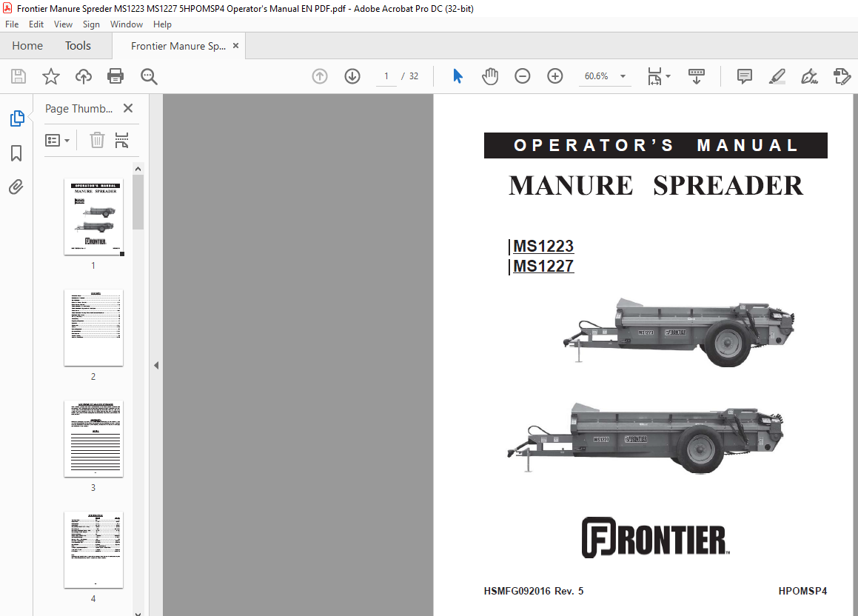
Task: Click the OPERATOR'S MANUAL banner text
Action: point(656,146)
